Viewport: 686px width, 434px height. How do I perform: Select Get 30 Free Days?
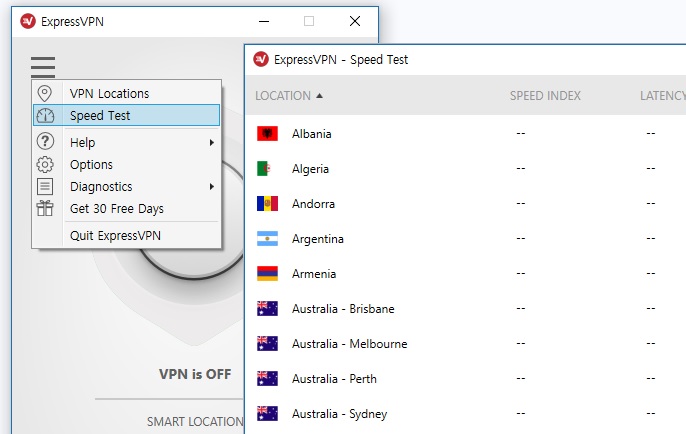point(126,208)
